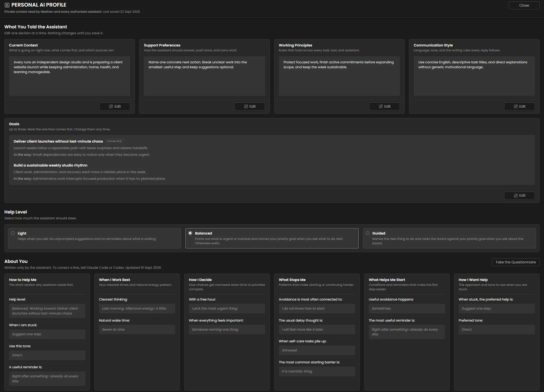Click 'Launch weeks follow a repeatable path' text

81,148
